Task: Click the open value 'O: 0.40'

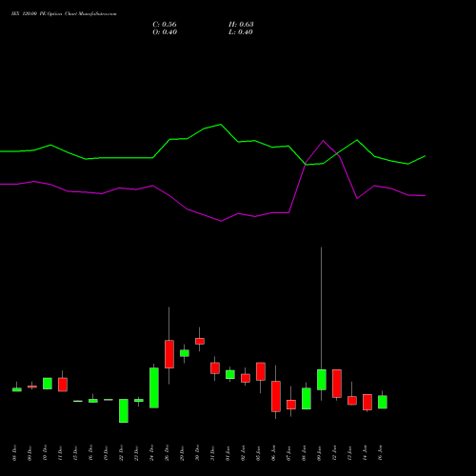Action: pyautogui.click(x=165, y=31)
